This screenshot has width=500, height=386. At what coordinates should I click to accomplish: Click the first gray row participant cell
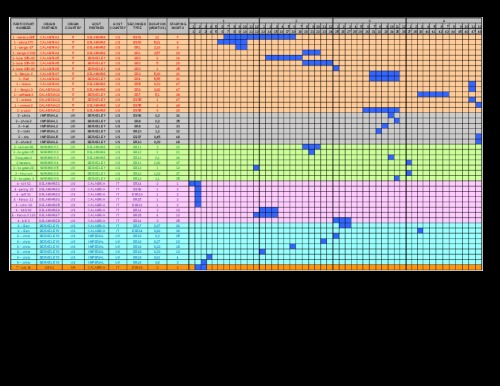tap(23, 116)
